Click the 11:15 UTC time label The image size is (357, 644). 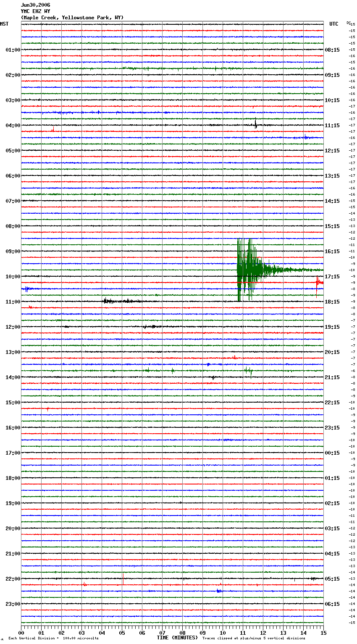pos(332,126)
